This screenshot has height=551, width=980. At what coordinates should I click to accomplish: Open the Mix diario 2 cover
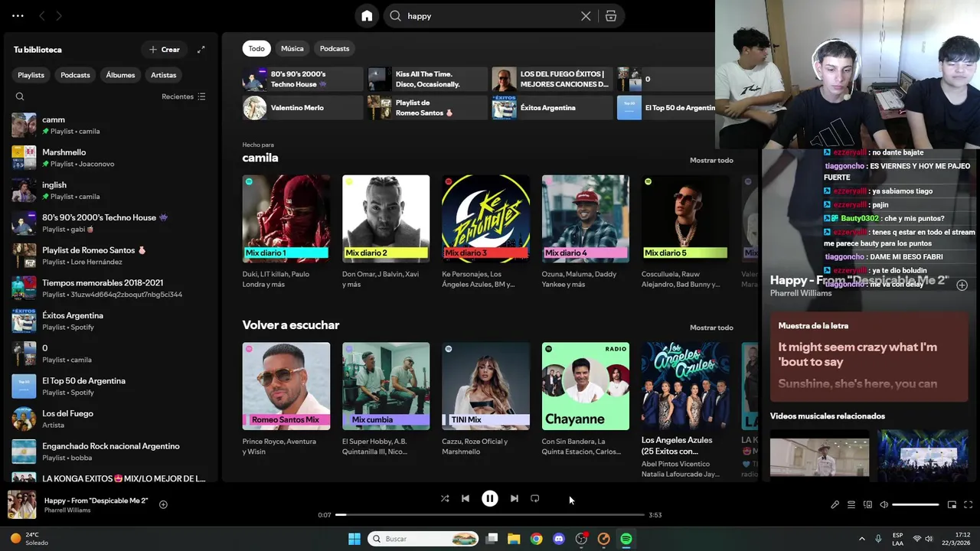(386, 219)
